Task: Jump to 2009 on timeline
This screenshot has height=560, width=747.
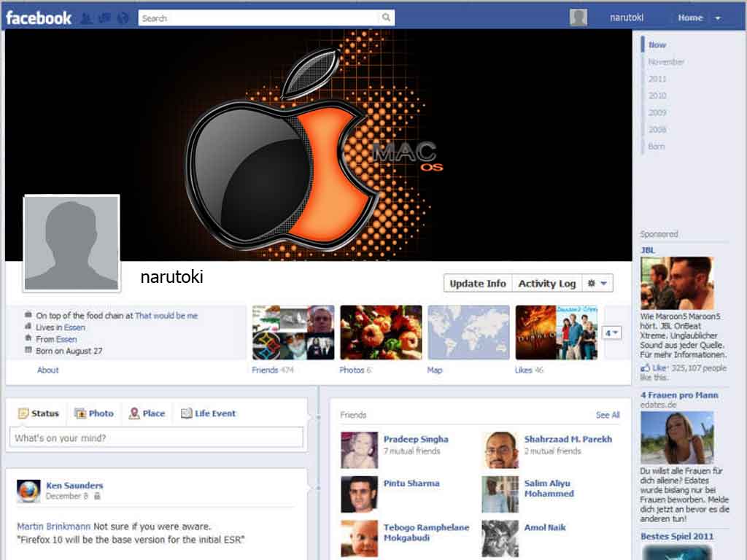Action: (657, 112)
